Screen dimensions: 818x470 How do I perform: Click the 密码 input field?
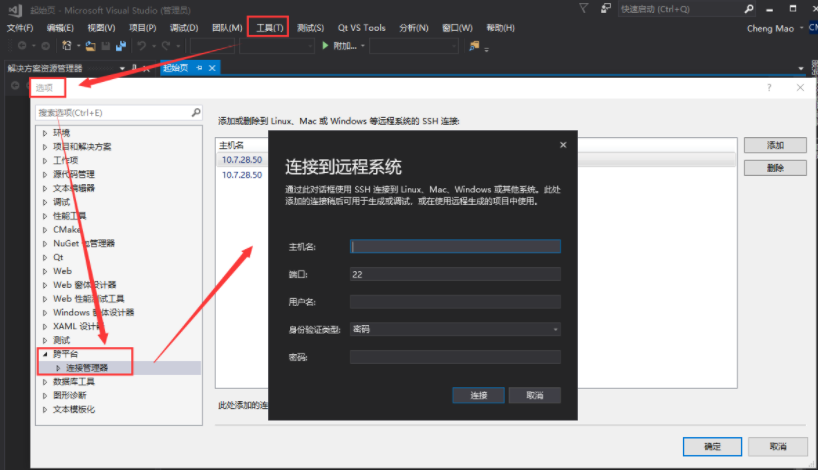point(455,357)
